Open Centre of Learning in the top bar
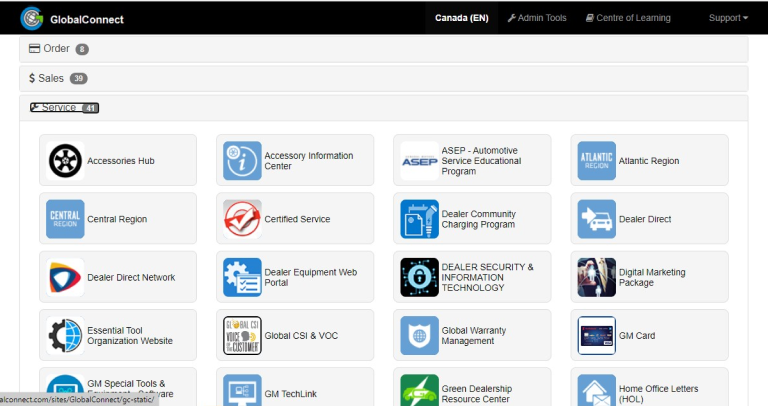The width and height of the screenshot is (768, 406). click(x=628, y=18)
